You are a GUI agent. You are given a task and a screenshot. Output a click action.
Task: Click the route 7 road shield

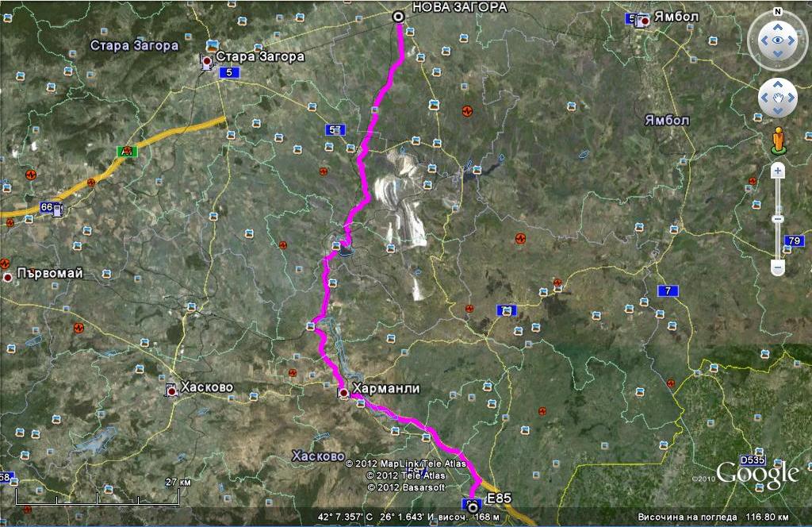(669, 291)
